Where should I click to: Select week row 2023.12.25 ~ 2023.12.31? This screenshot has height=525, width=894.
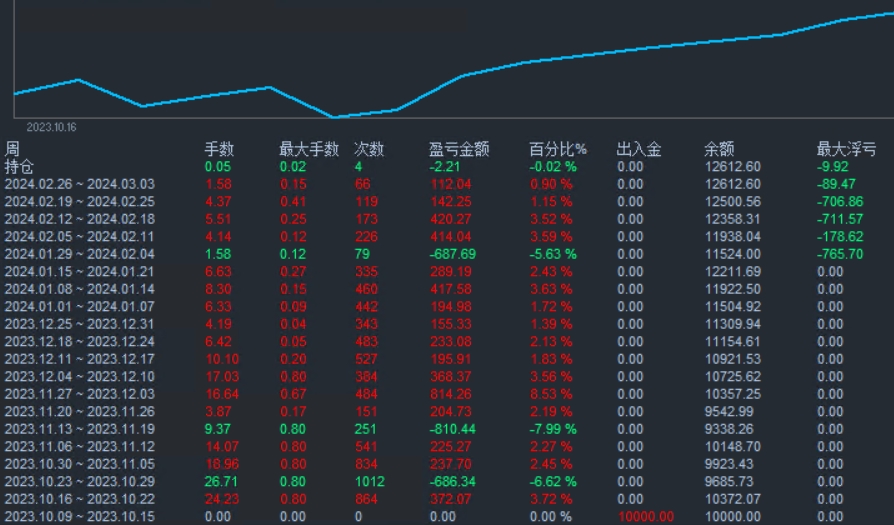click(x=80, y=324)
